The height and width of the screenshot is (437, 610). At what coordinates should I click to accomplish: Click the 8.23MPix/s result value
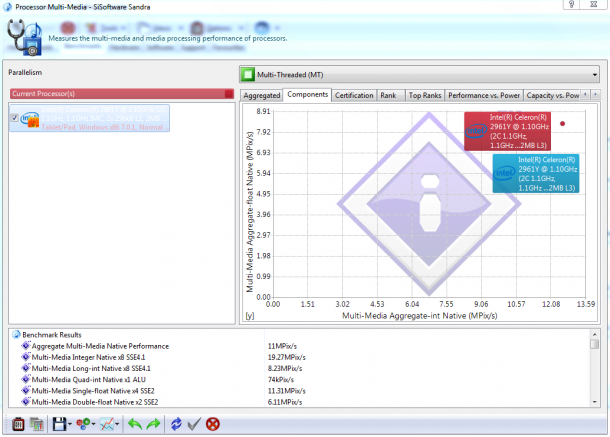click(x=285, y=368)
